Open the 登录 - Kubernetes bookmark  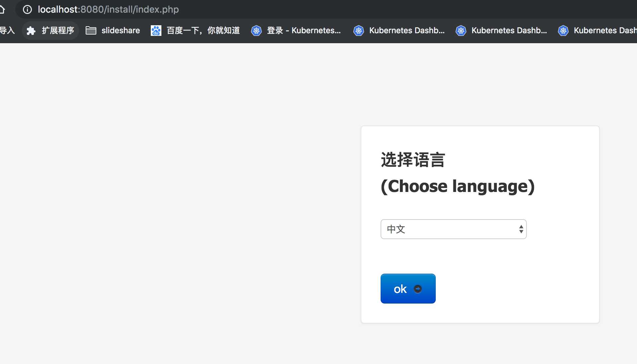(296, 31)
